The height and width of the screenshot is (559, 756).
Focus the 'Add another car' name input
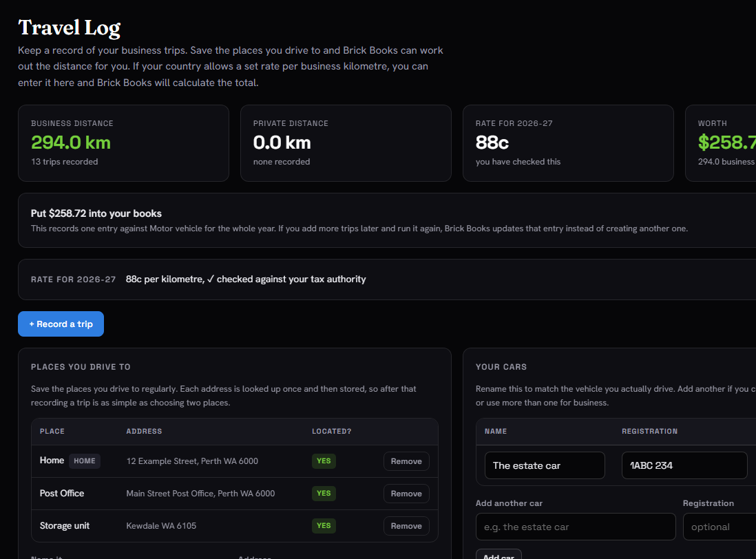pyautogui.click(x=576, y=527)
